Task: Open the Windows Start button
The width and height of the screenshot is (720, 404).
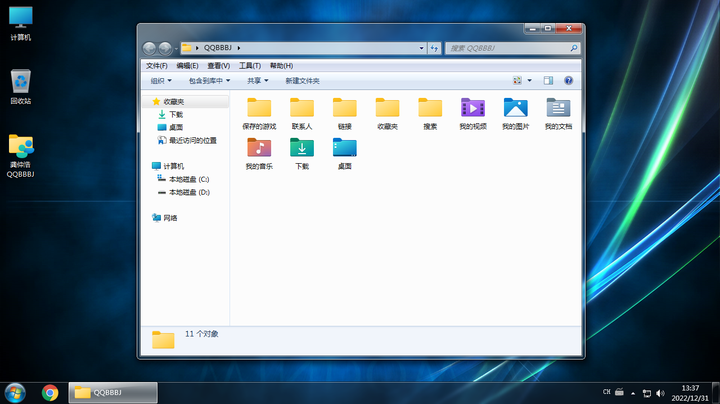Action: tap(15, 393)
